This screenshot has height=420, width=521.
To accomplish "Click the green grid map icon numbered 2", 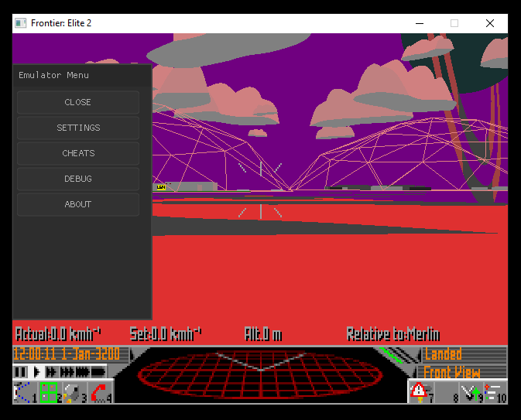I will 50,392.
